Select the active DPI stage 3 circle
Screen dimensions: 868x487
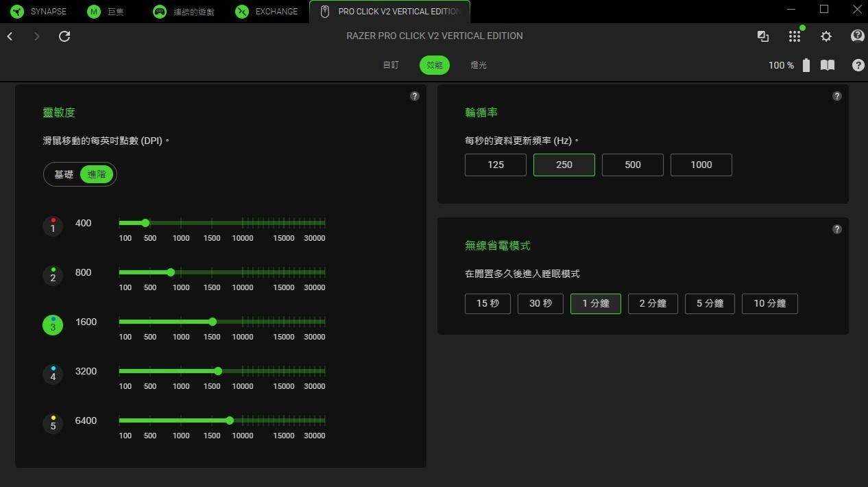pos(53,324)
